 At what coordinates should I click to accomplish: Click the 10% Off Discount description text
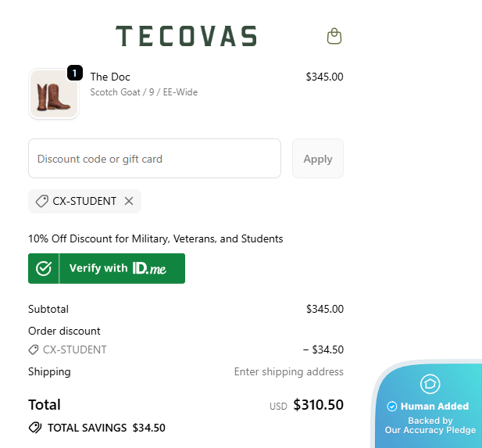click(155, 238)
